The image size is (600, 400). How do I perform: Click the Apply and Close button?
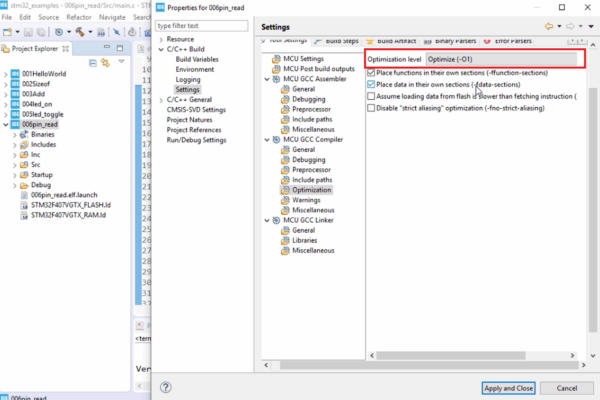pos(508,388)
